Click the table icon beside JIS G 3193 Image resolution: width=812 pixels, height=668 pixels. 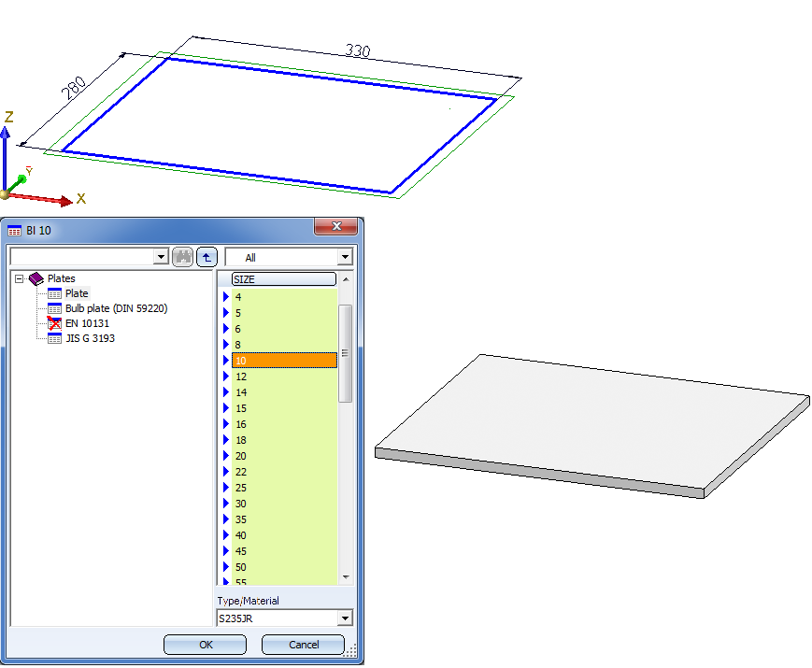click(54, 338)
